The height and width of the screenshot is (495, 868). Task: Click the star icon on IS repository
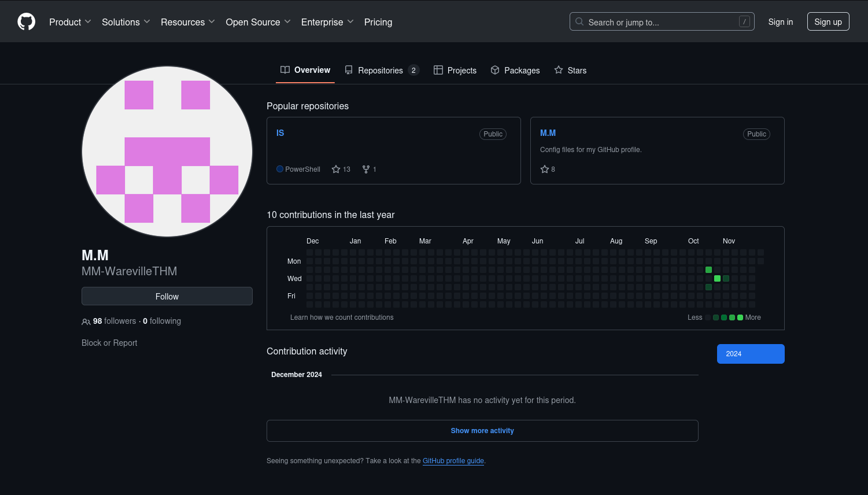[x=336, y=169]
